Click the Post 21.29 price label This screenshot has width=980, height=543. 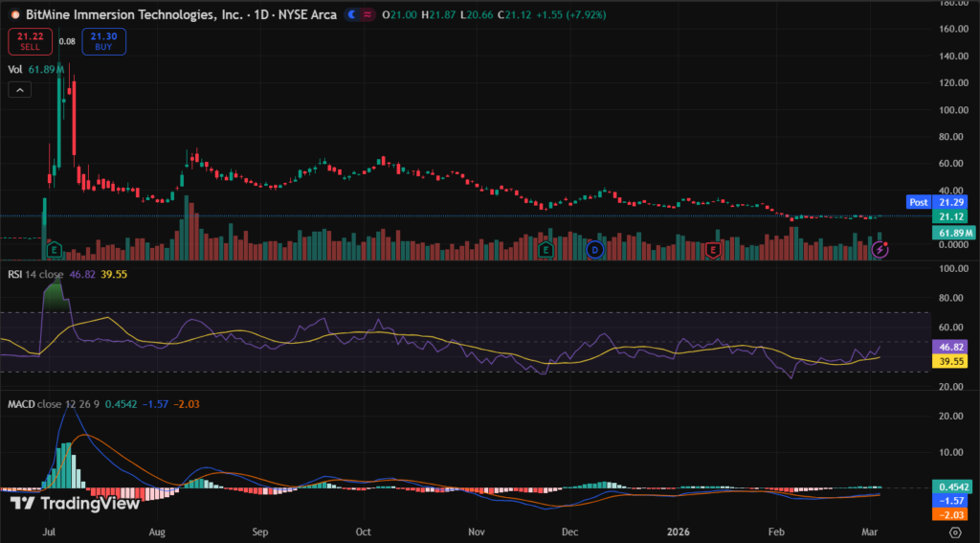pos(940,202)
